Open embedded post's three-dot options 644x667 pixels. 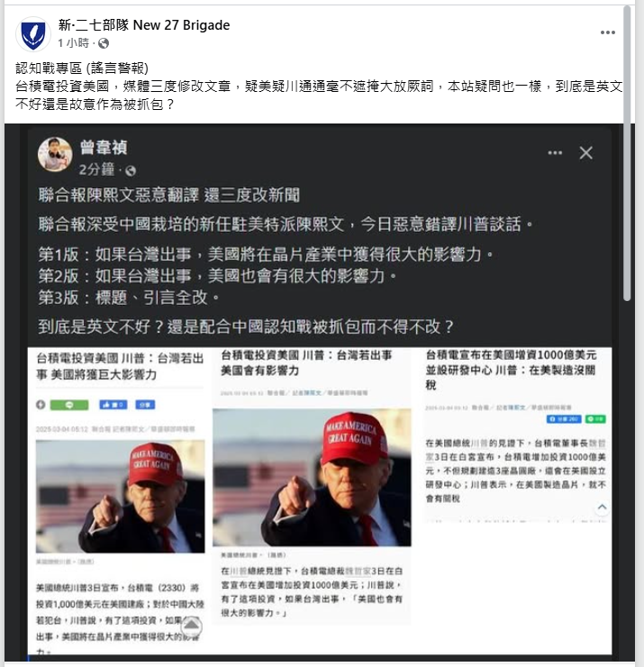(555, 152)
